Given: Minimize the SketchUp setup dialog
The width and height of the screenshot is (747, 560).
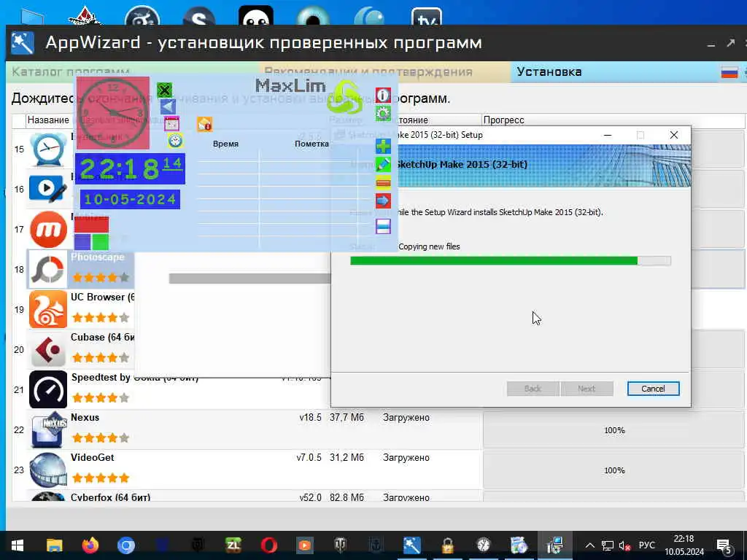Looking at the screenshot, I should pos(608,135).
